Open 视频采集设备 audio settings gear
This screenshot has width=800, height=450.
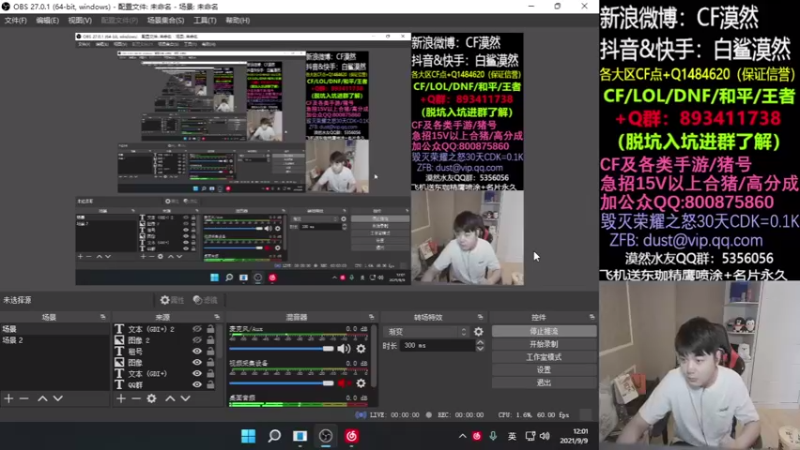pos(361,383)
